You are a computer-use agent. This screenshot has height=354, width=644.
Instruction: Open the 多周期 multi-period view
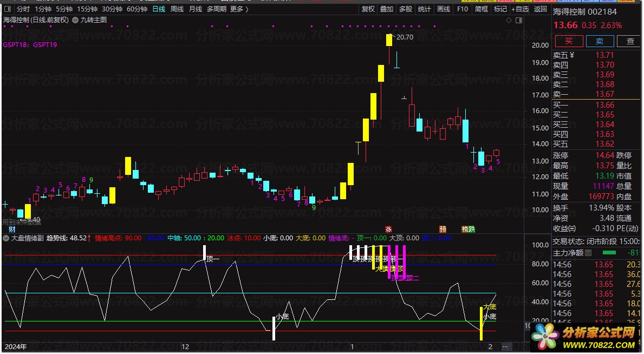(x=217, y=9)
